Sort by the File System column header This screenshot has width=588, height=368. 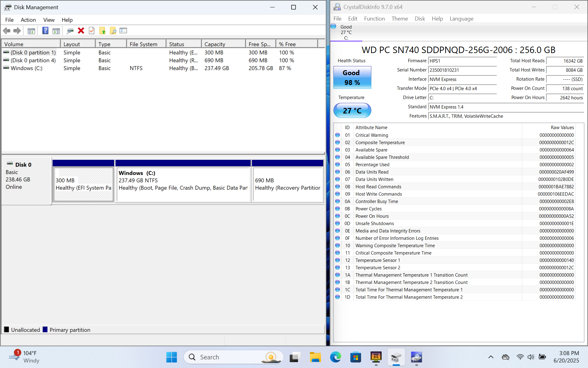pos(146,44)
